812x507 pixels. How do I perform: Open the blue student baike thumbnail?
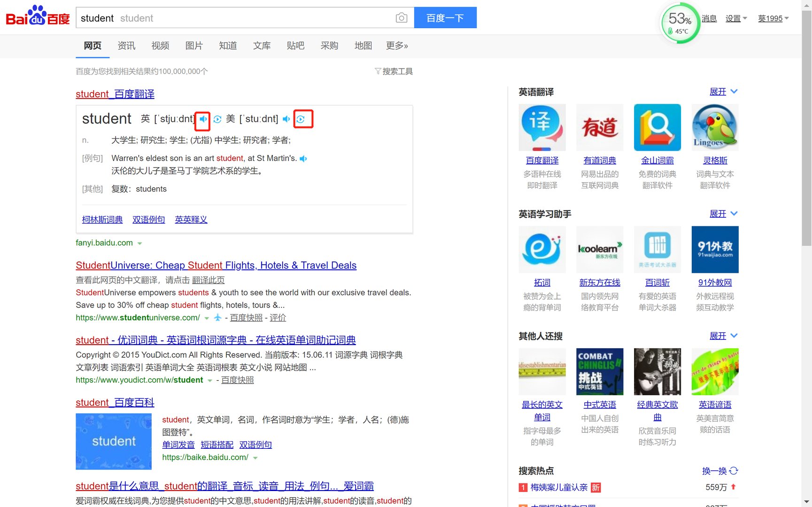114,441
